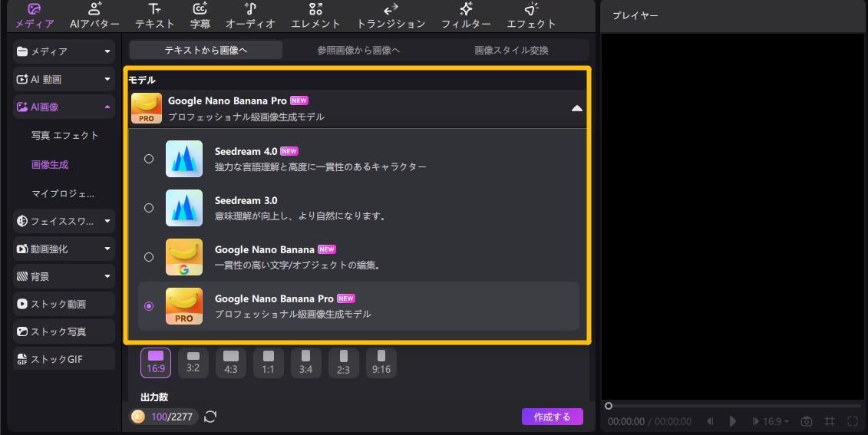This screenshot has height=435, width=868.
Task: Expand the 背景 sidebar section
Action: pyautogui.click(x=107, y=276)
